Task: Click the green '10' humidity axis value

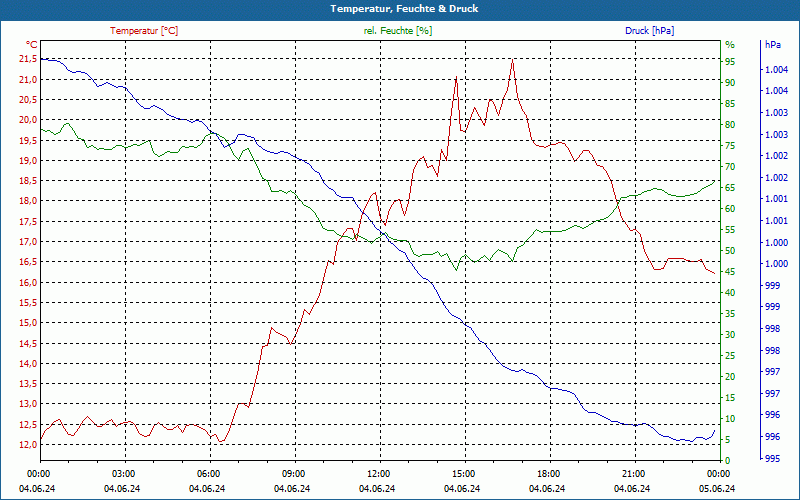Action: click(x=730, y=418)
